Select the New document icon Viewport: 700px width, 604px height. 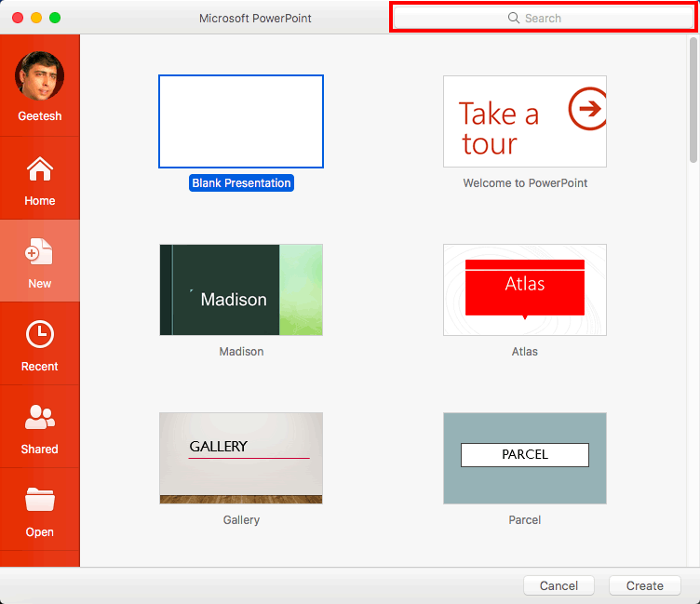pyautogui.click(x=39, y=252)
